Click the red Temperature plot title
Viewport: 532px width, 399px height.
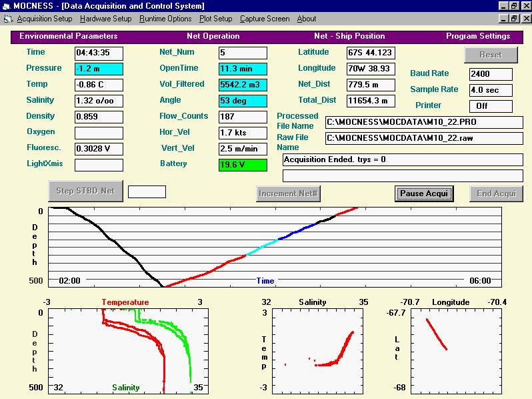tap(125, 302)
